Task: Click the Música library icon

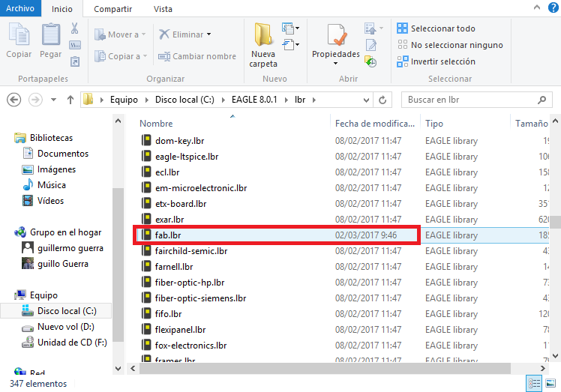Action: pos(28,185)
